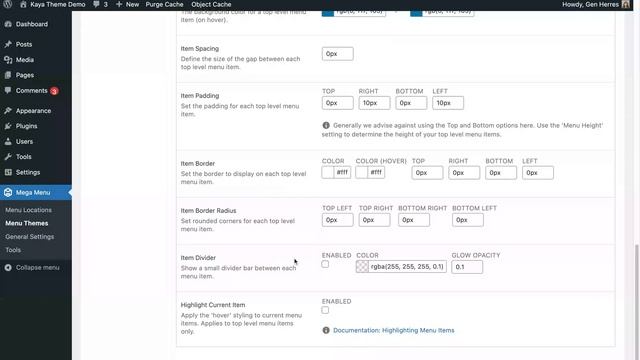Click the Dashboard sidebar icon
Viewport: 640px width, 360px height.
coord(8,24)
